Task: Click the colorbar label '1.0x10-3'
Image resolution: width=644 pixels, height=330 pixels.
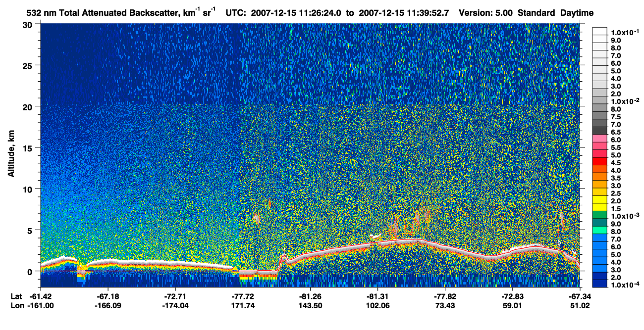Action: [625, 216]
